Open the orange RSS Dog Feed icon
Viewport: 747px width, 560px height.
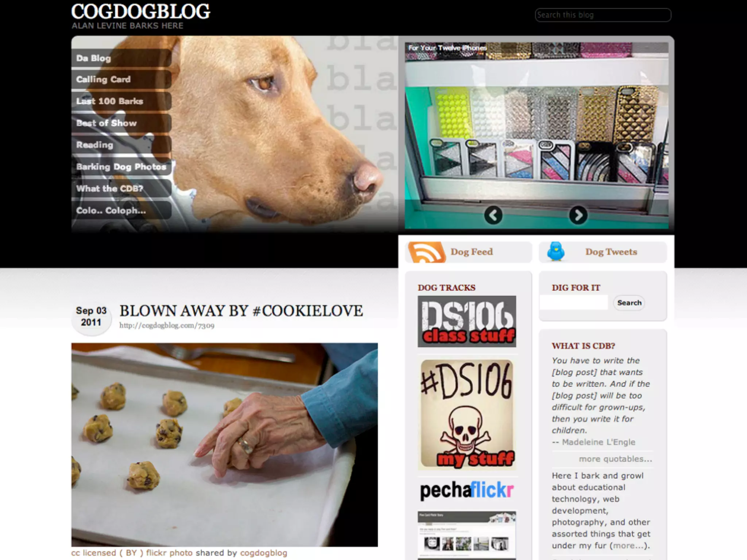pyautogui.click(x=426, y=252)
